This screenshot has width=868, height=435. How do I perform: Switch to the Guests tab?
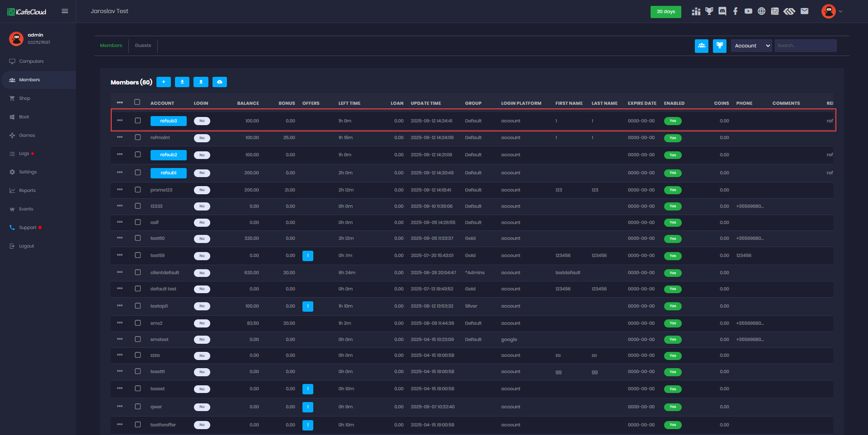tap(143, 46)
